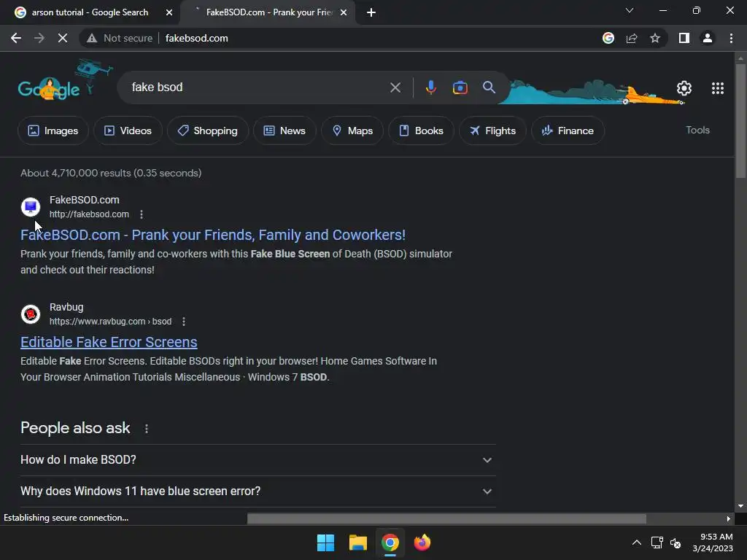Open the search Tools options
This screenshot has height=560, width=747.
coord(697,130)
